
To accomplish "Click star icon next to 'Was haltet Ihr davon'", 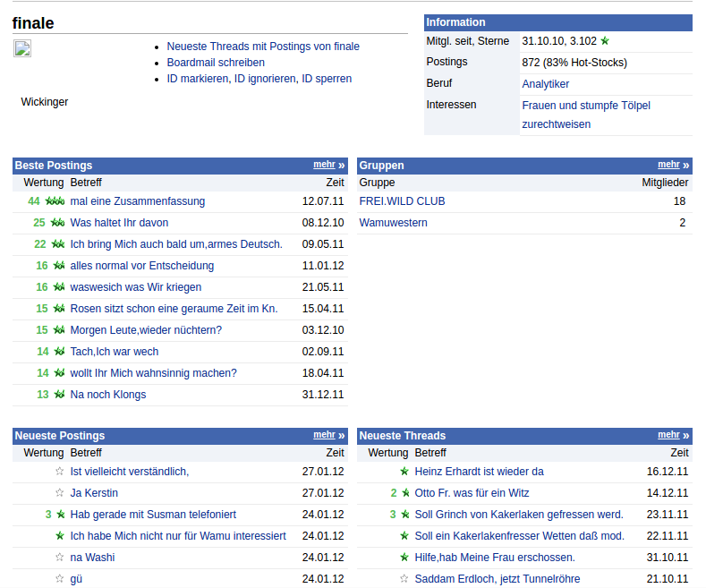I will [58, 223].
